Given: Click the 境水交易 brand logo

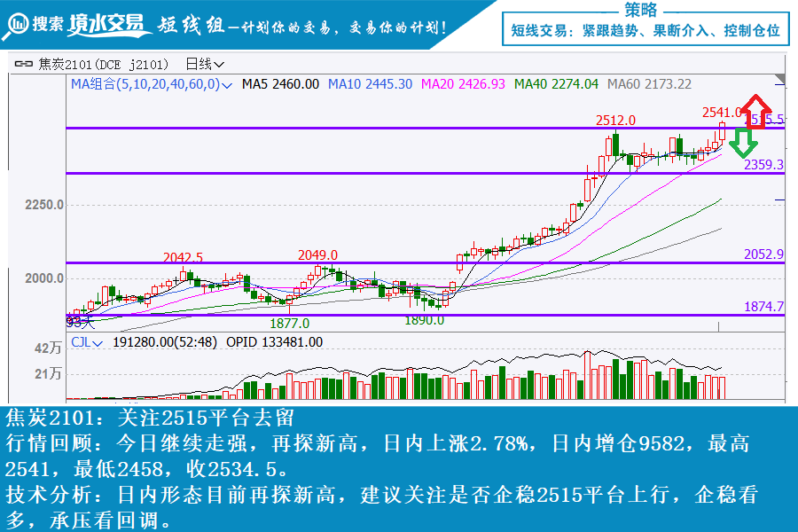Looking at the screenshot, I should [107, 24].
